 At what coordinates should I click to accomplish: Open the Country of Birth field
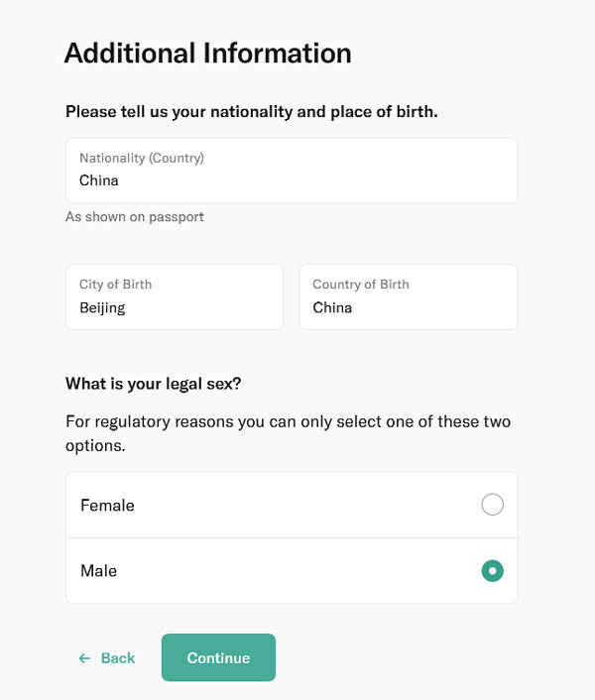408,296
